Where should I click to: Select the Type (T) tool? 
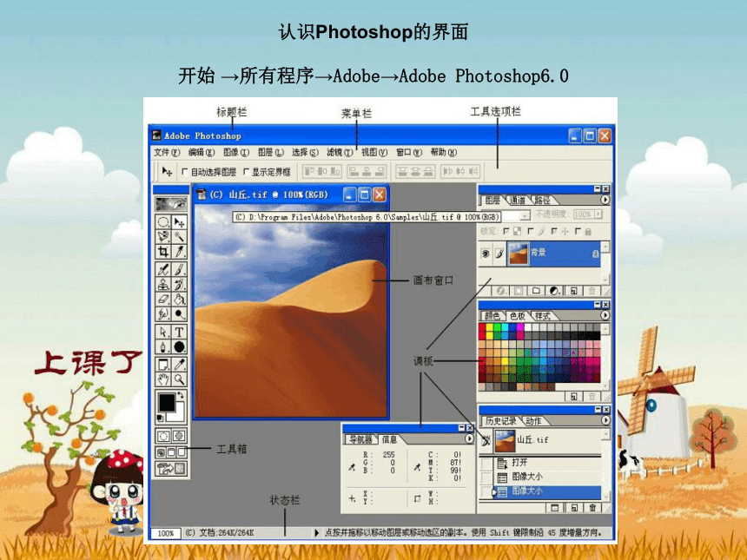(179, 332)
